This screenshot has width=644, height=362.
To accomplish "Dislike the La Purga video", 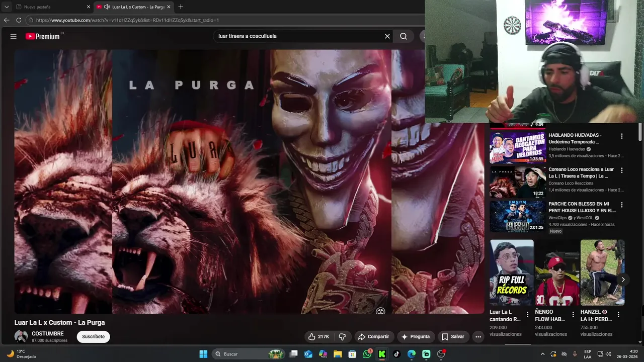I will click(342, 336).
